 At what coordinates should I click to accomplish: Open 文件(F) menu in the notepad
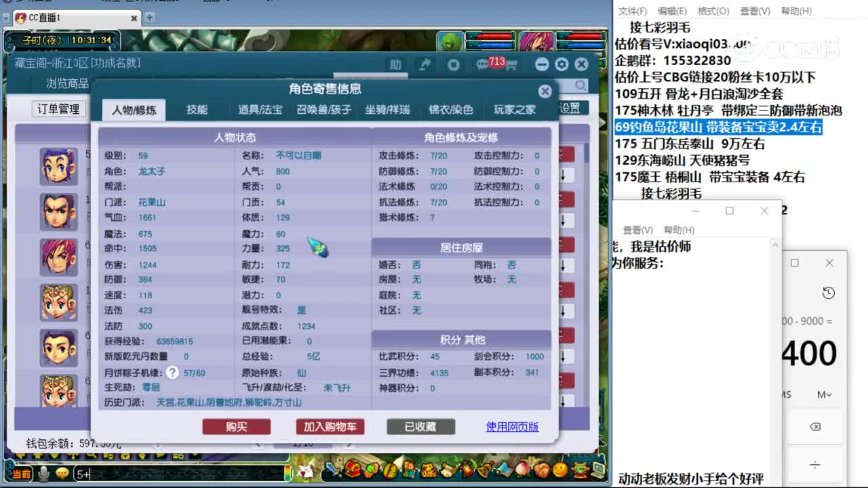[x=632, y=11]
